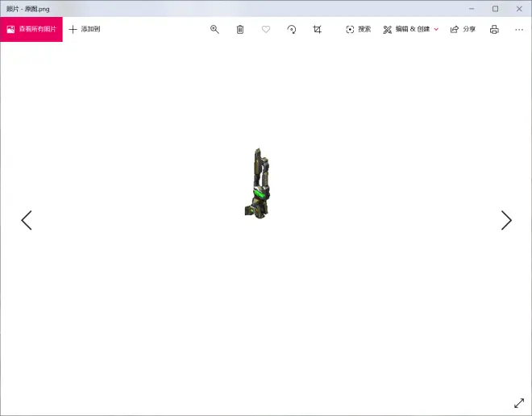Close the Photos window
Image resolution: width=532 pixels, height=416 pixels.
pyautogui.click(x=519, y=9)
